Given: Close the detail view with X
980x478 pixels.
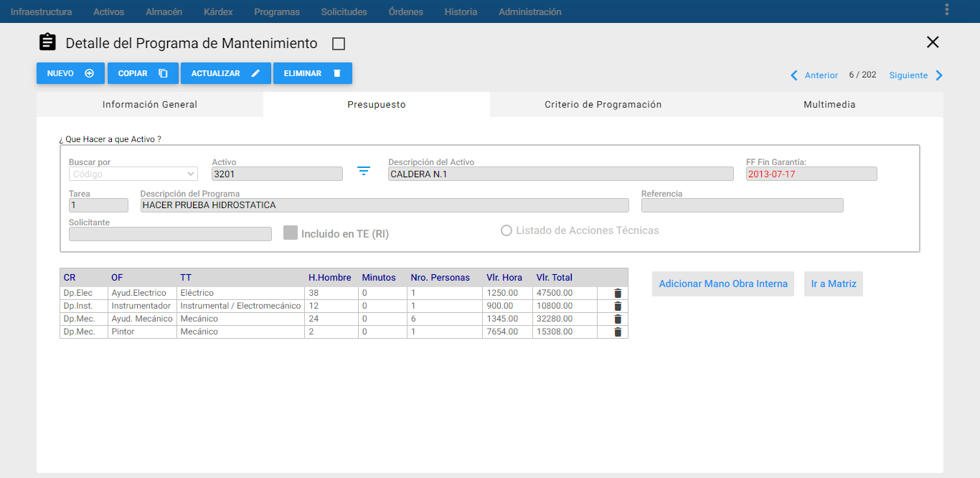Looking at the screenshot, I should [x=933, y=42].
